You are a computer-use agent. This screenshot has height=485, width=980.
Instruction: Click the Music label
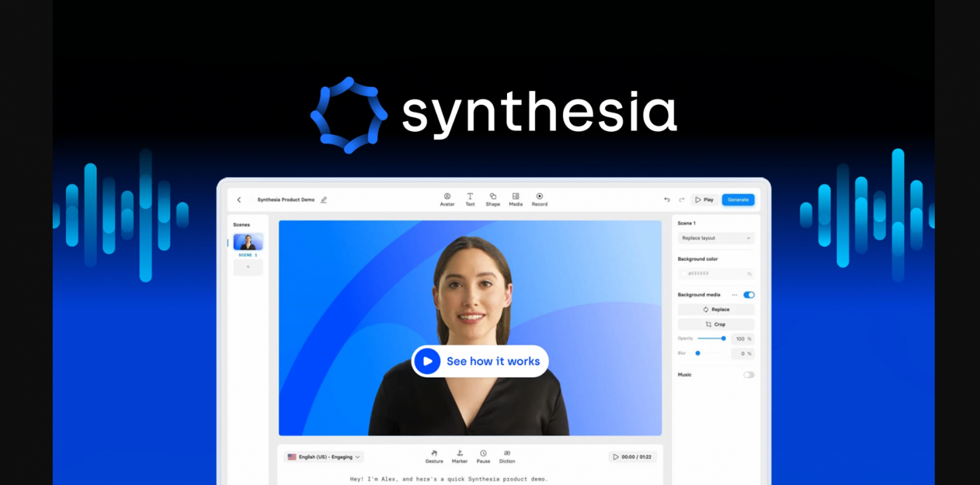coord(685,375)
